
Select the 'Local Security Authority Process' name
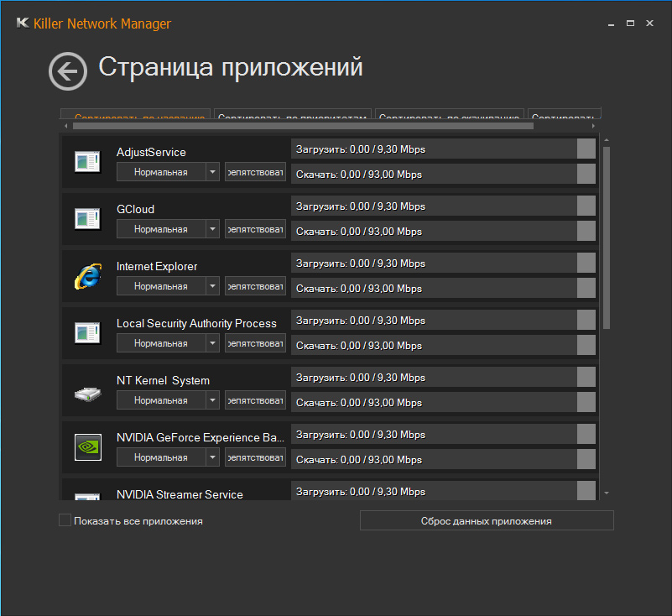196,323
